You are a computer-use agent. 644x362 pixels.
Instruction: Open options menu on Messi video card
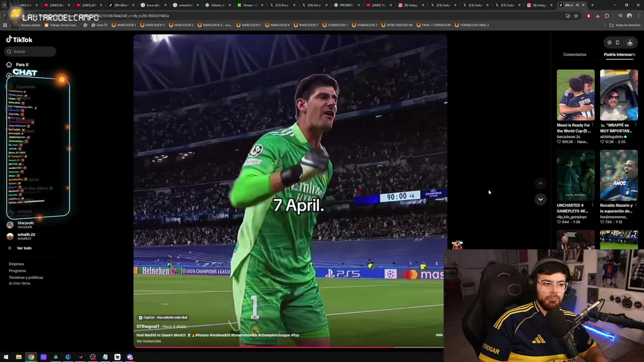(592, 125)
